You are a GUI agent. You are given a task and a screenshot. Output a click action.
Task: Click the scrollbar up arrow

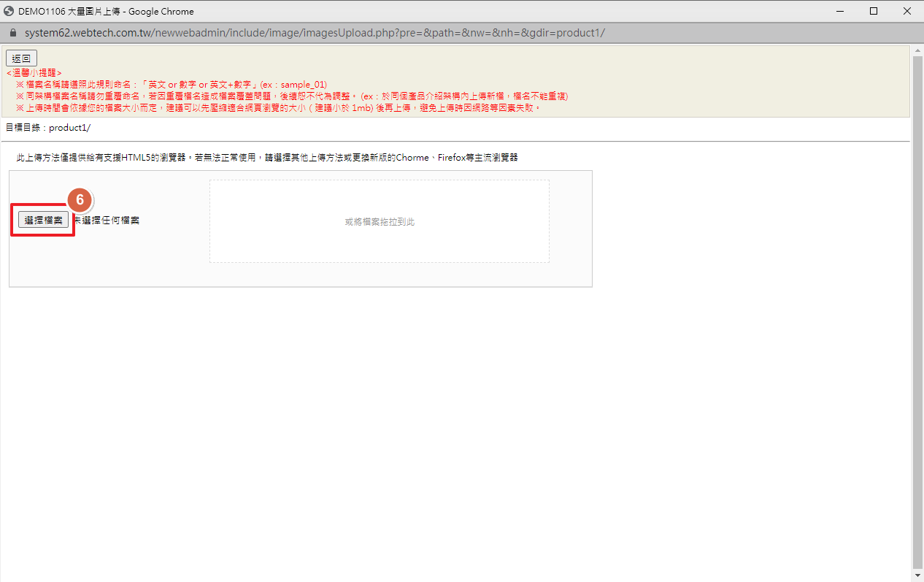pyautogui.click(x=917, y=50)
